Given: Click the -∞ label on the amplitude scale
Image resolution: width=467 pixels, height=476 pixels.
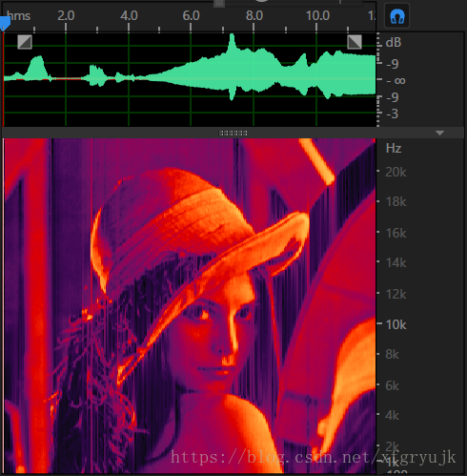Looking at the screenshot, I should [396, 81].
